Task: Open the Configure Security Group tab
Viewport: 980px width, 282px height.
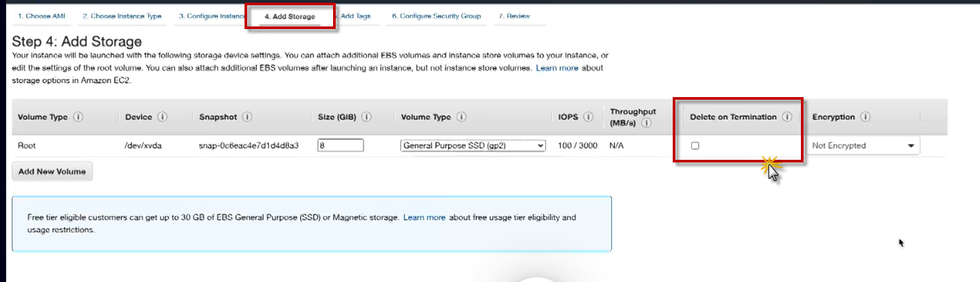Action: coord(436,16)
